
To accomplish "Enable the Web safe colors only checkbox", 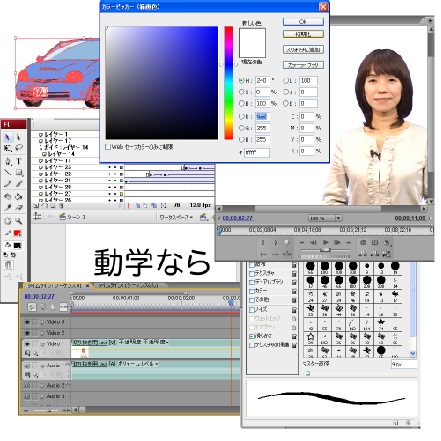I will 108,147.
